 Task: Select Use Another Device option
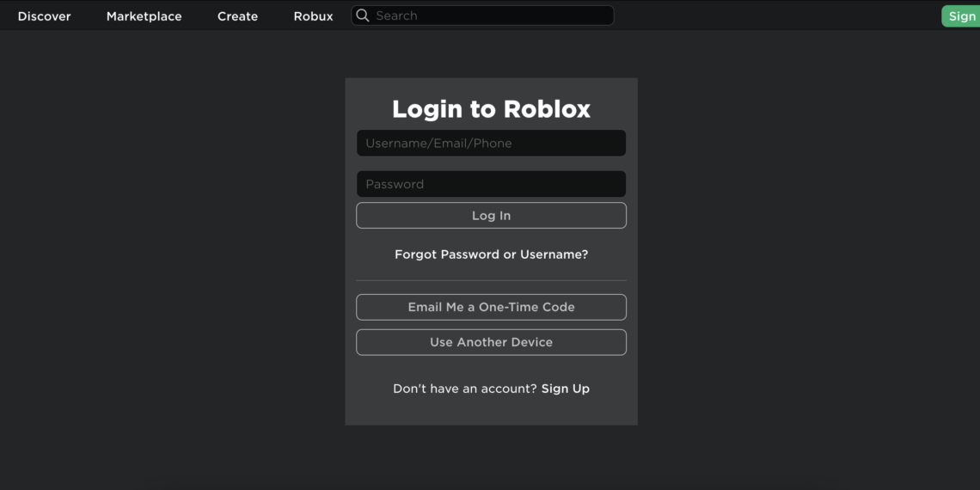click(x=491, y=342)
